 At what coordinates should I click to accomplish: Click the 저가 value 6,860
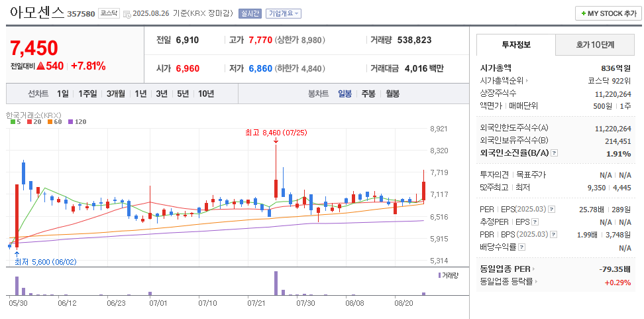[x=260, y=68]
